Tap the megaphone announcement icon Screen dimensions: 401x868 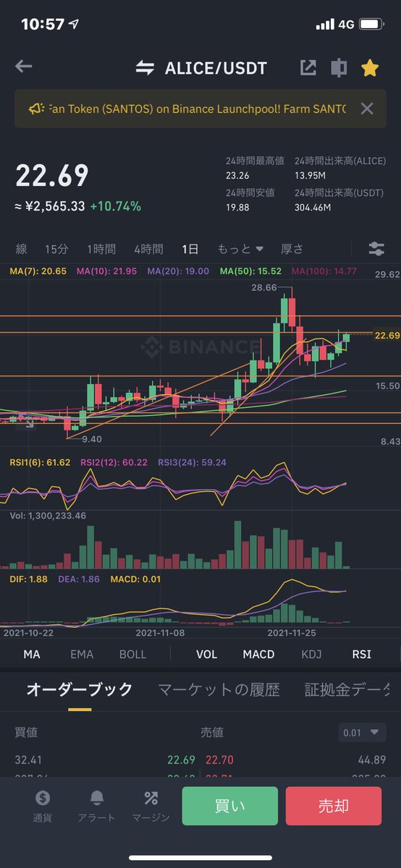click(x=36, y=109)
